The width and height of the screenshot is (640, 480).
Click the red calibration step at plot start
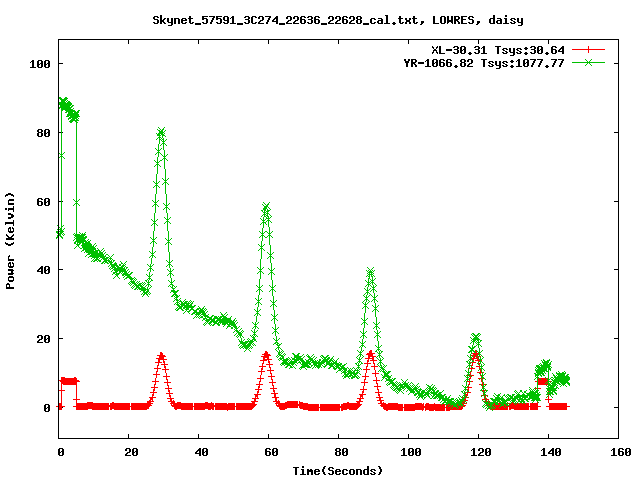point(68,381)
